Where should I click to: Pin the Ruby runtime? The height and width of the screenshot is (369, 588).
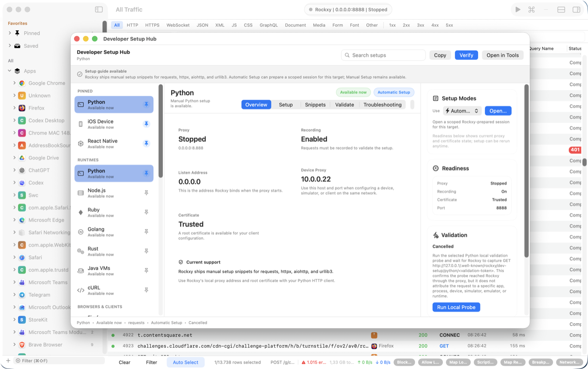(146, 212)
